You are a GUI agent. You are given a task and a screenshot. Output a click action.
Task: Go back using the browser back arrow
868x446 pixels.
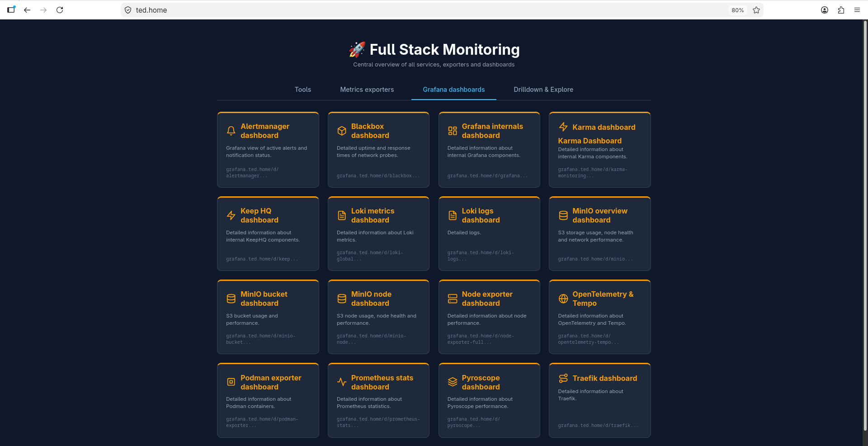click(27, 10)
